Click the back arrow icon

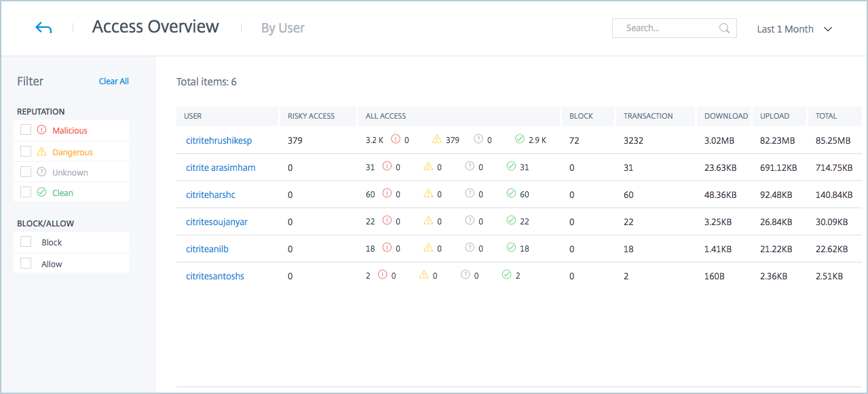coord(43,28)
